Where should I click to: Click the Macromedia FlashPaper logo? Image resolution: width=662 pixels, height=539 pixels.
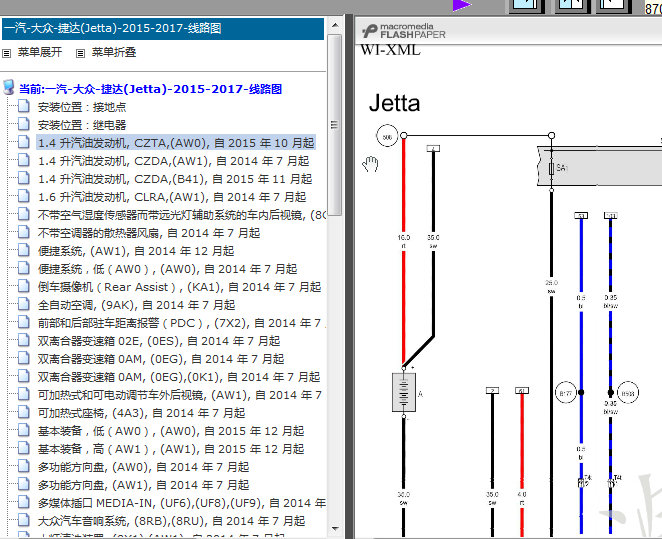point(404,31)
